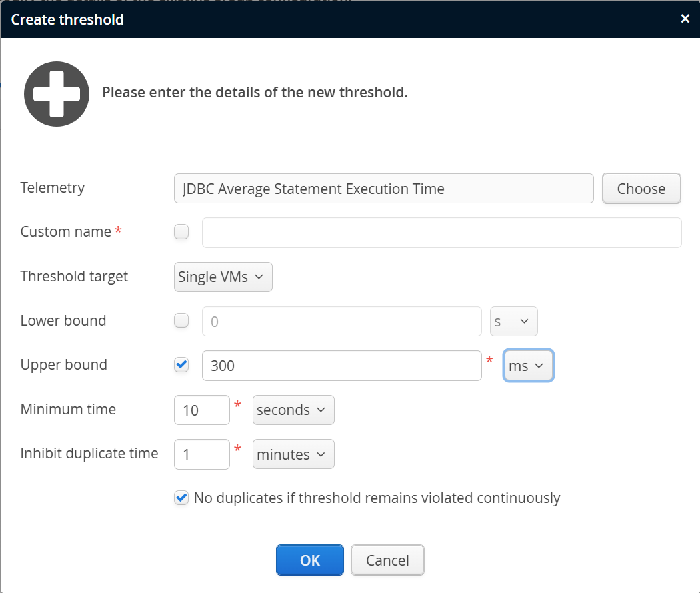Click the Inhibit duplicate time value field
This screenshot has width=700, height=593.
(x=201, y=454)
